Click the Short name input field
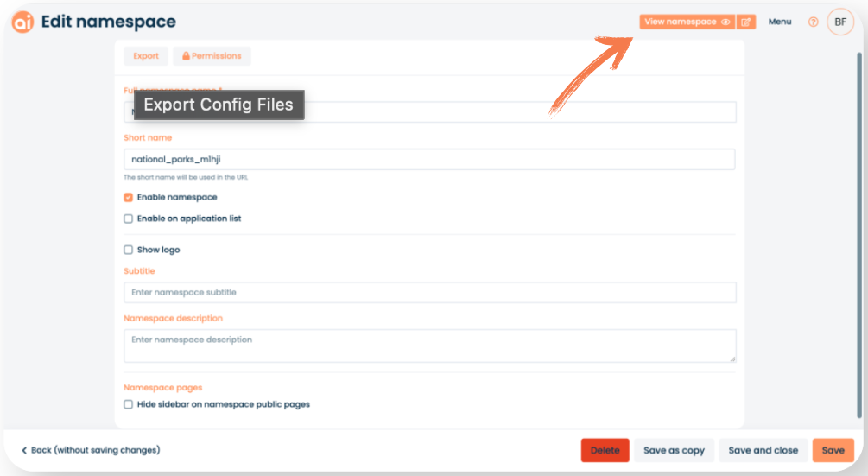This screenshot has height=476, width=868. (x=429, y=160)
